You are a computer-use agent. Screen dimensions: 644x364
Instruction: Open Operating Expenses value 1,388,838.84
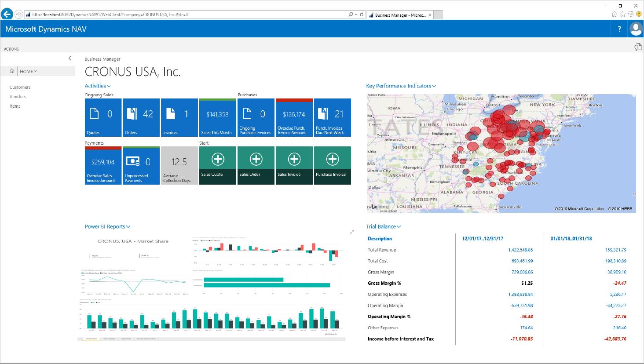click(520, 295)
